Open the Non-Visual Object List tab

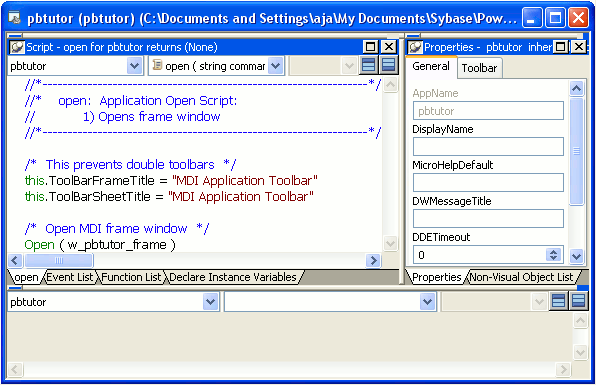522,277
